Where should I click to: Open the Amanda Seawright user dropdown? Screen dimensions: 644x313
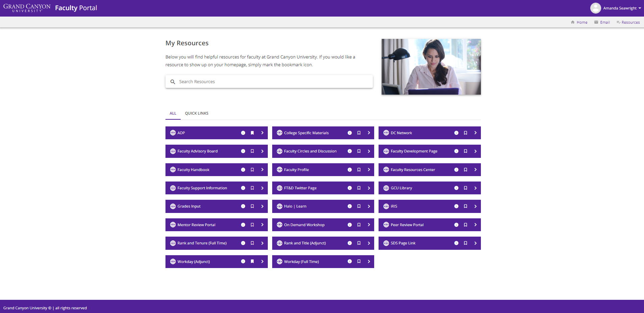coord(622,8)
